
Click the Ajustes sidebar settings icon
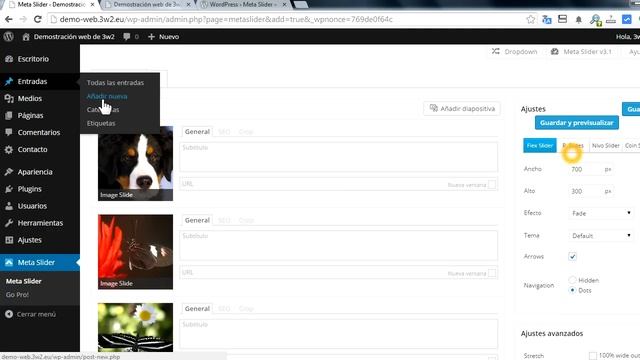click(x=9, y=240)
